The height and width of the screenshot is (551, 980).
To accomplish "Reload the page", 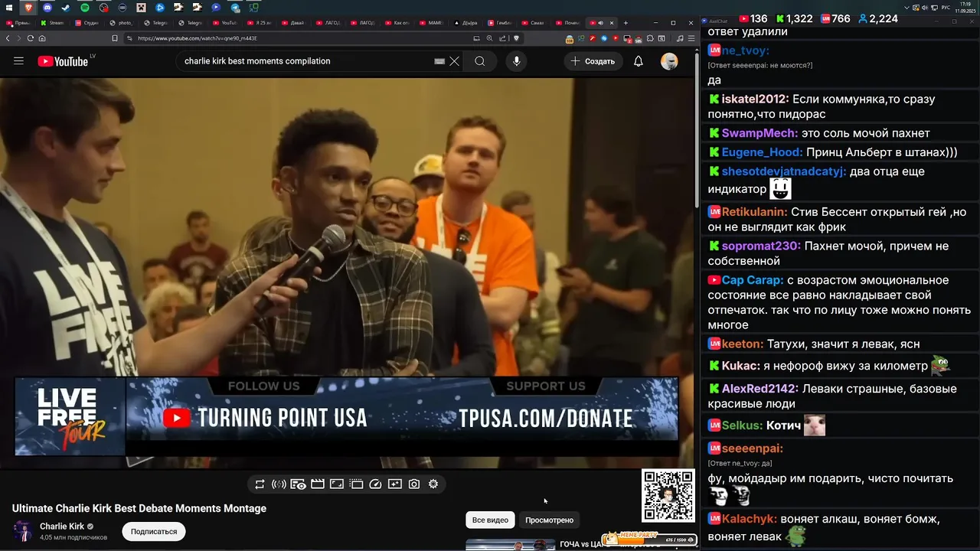I will [29, 38].
